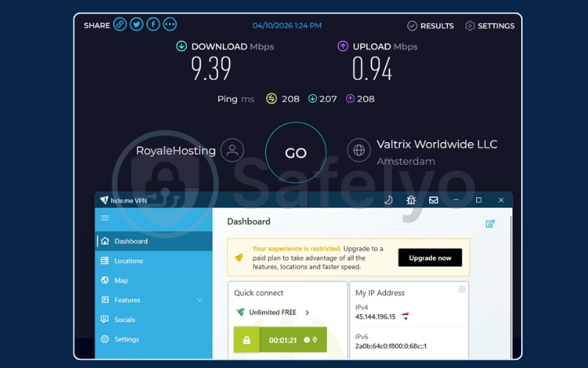
Task: Click the Unlimited FREE location label
Action: [273, 312]
